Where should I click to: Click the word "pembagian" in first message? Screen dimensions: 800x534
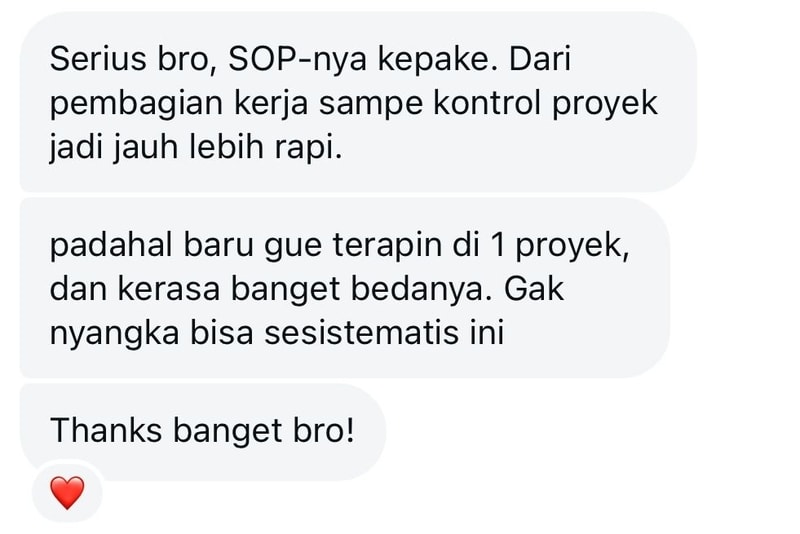point(136,105)
